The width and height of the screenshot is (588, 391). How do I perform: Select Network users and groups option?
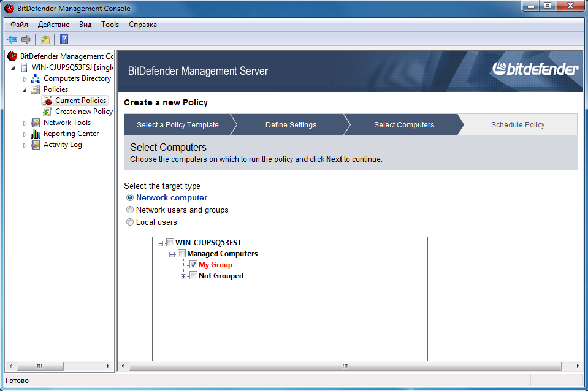point(130,210)
